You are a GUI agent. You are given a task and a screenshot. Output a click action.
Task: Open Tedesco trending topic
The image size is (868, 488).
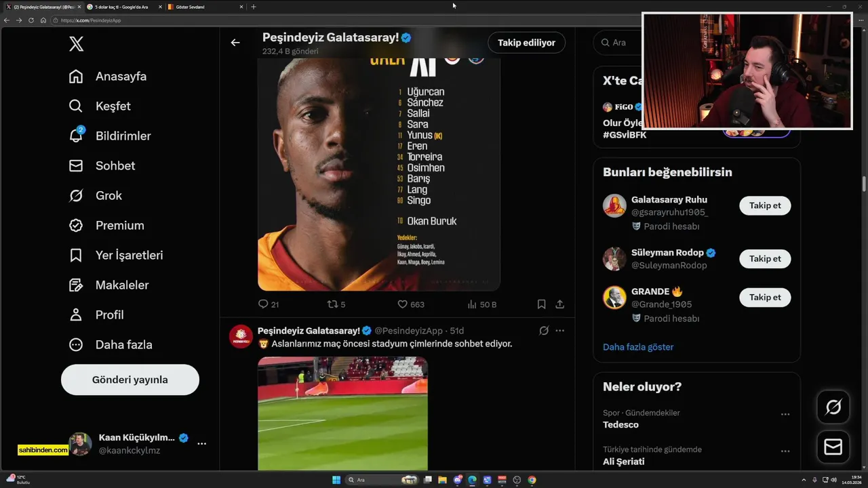tap(620, 425)
